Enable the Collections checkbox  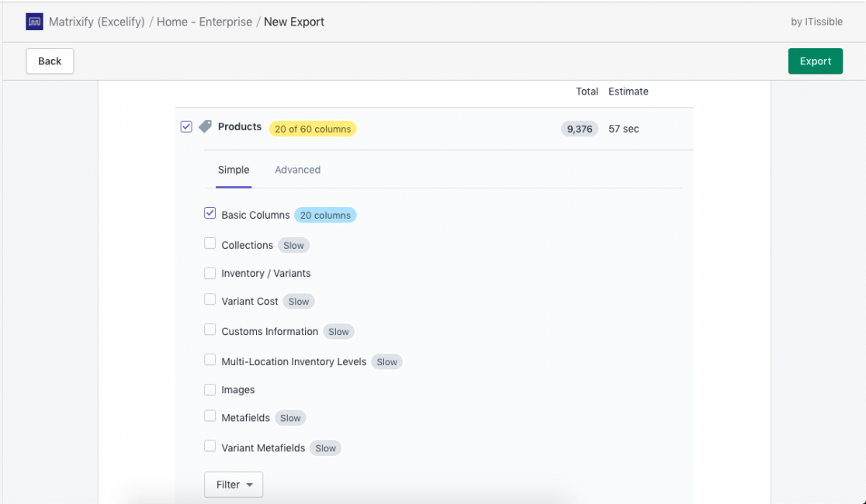[210, 243]
